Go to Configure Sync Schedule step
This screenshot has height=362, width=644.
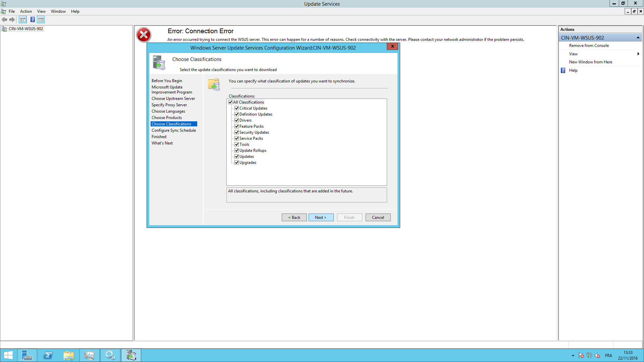(x=174, y=130)
